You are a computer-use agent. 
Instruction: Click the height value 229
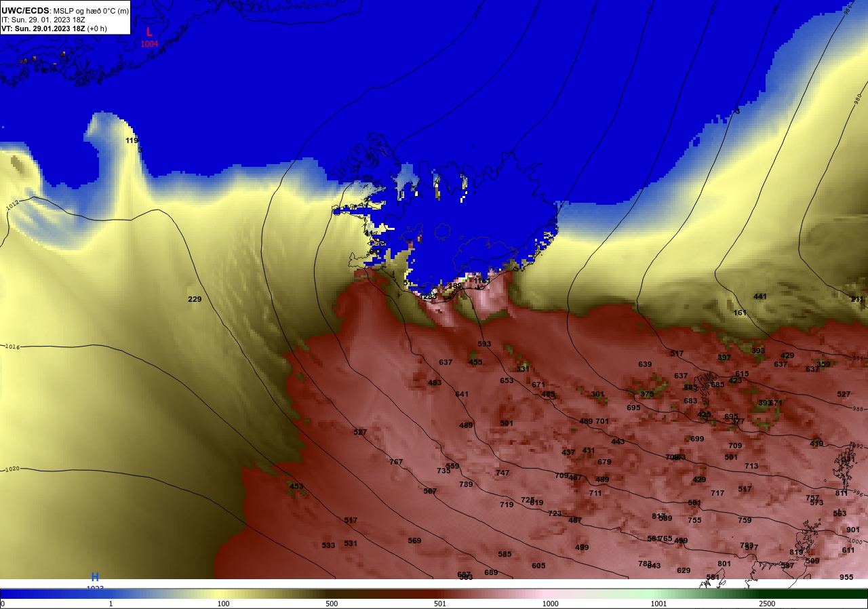(x=195, y=299)
